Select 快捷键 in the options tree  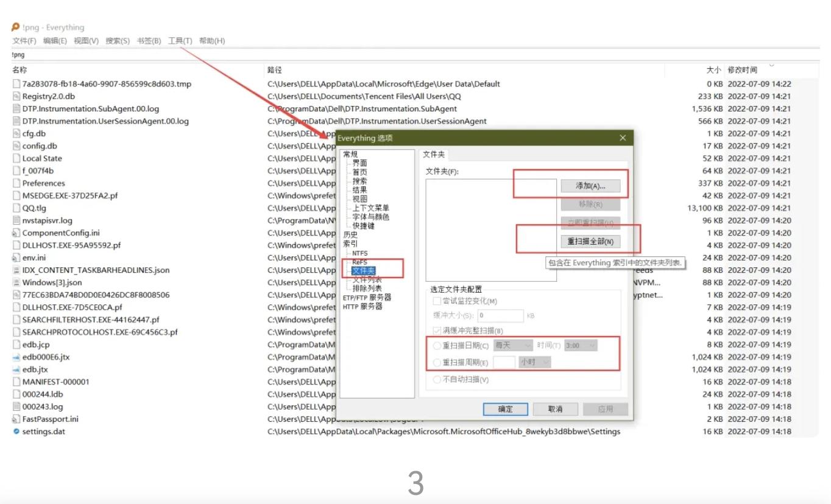point(363,226)
